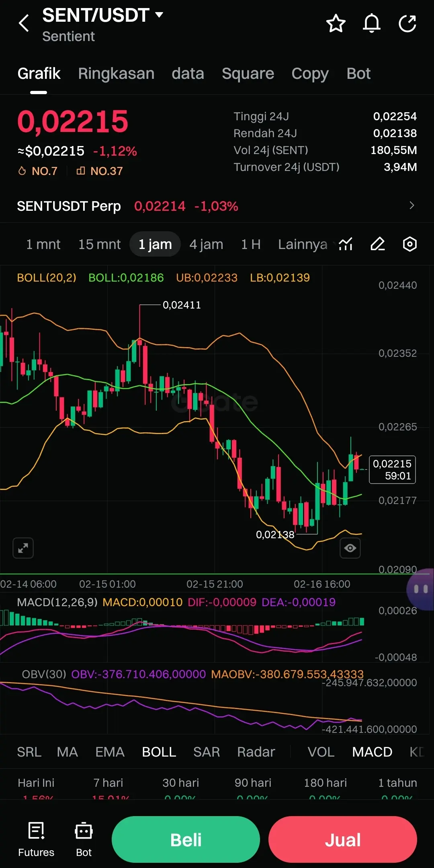Tap the 02-15 21:00 time axis label
Viewport: 434px width, 868px height.
click(x=215, y=584)
